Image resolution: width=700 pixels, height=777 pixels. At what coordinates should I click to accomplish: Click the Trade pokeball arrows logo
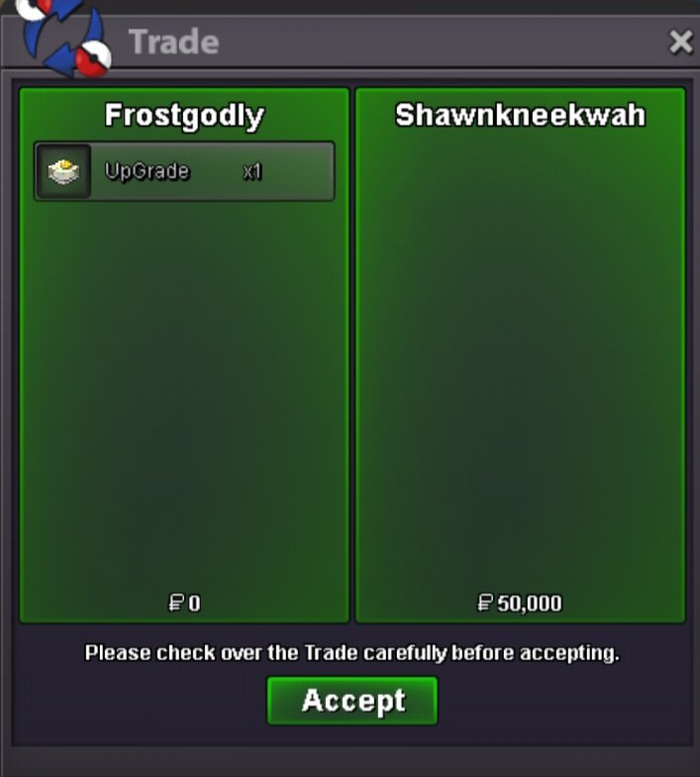pos(62,38)
